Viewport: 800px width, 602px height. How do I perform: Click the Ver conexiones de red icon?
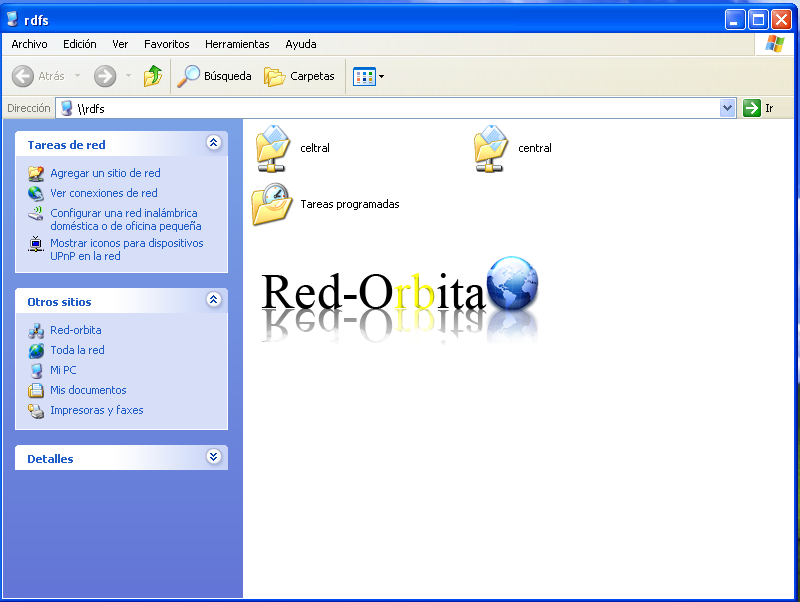pos(36,193)
